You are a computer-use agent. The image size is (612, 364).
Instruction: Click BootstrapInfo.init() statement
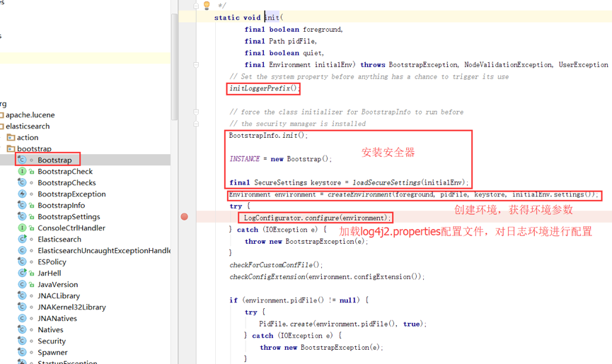268,136
